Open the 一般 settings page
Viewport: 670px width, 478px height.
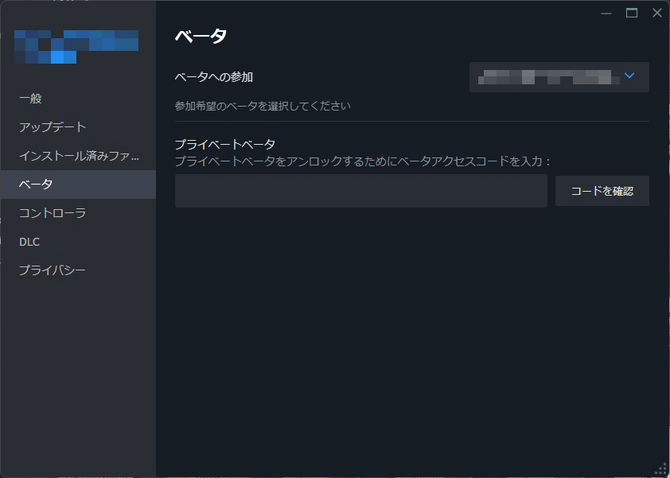[31, 98]
